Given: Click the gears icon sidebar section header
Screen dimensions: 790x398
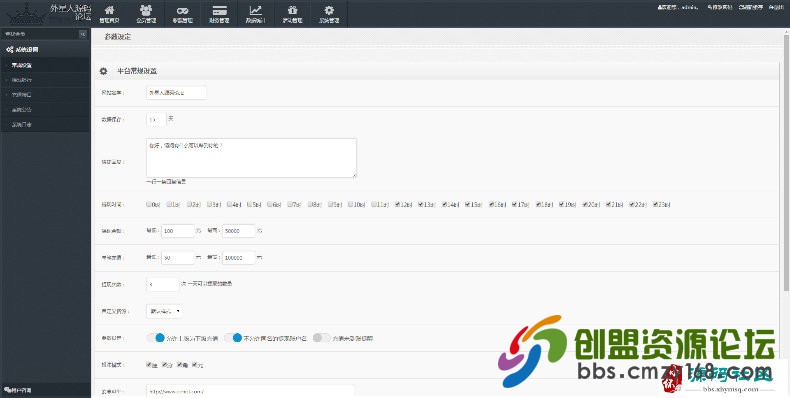Looking at the screenshot, I should point(45,49).
